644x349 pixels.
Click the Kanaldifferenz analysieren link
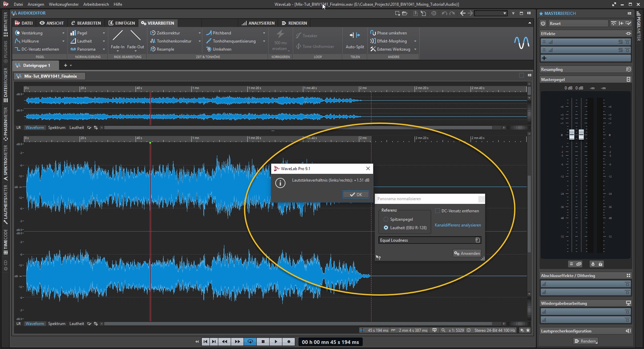tap(458, 225)
